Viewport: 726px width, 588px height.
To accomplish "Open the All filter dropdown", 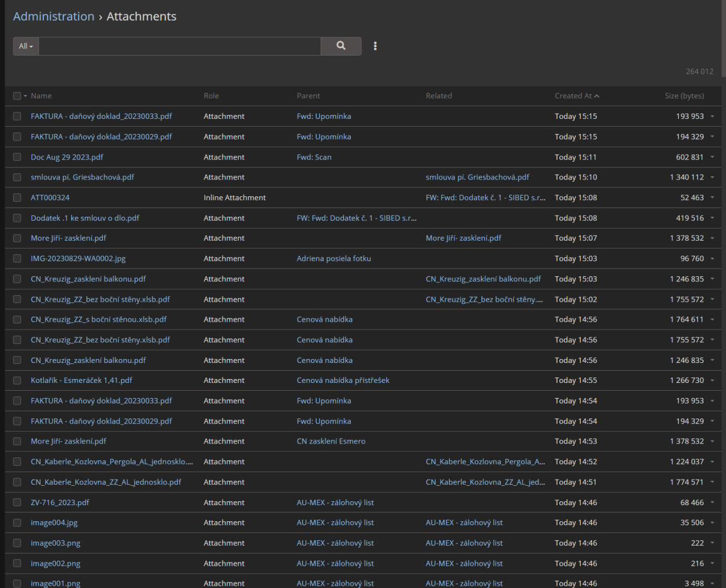I will point(26,46).
